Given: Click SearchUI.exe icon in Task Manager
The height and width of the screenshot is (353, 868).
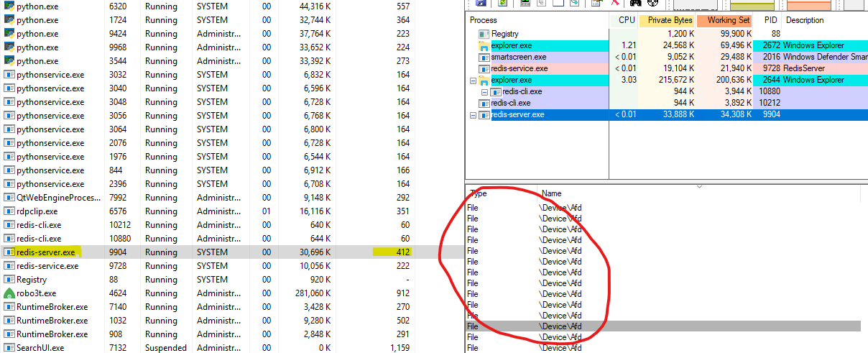Looking at the screenshot, I should pyautogui.click(x=9, y=347).
